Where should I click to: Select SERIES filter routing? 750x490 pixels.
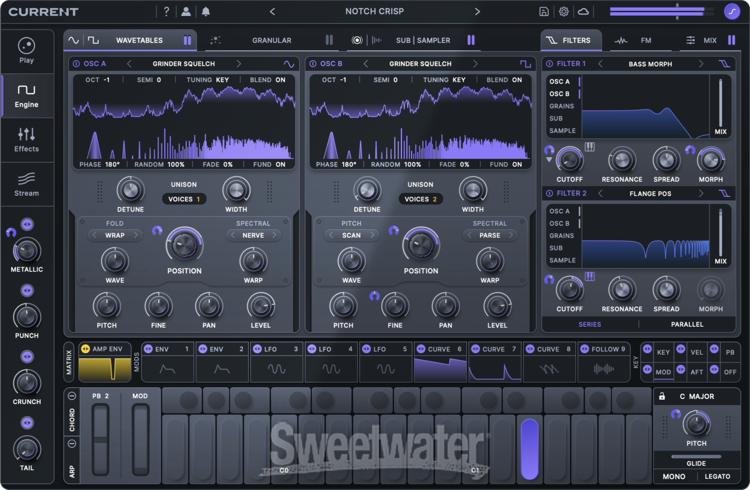pyautogui.click(x=590, y=324)
